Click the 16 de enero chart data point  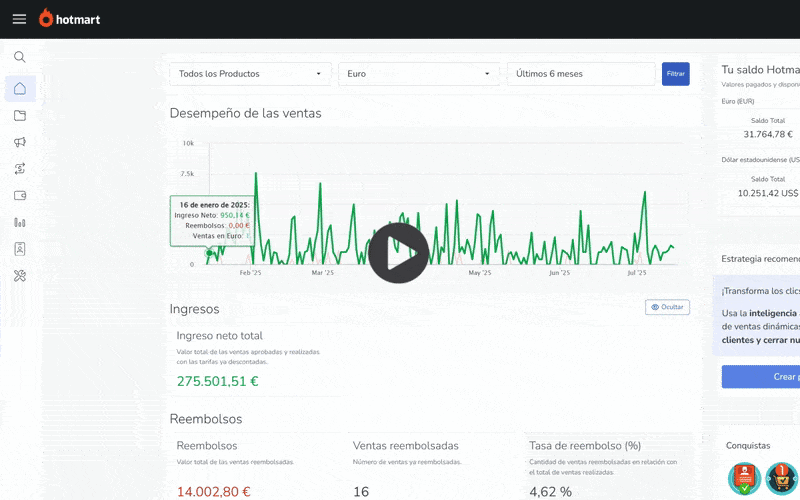[209, 253]
